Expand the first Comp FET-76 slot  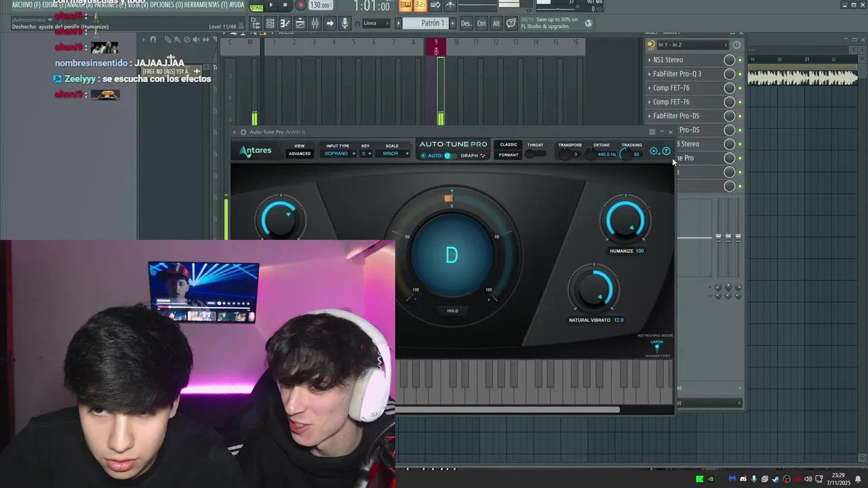650,88
